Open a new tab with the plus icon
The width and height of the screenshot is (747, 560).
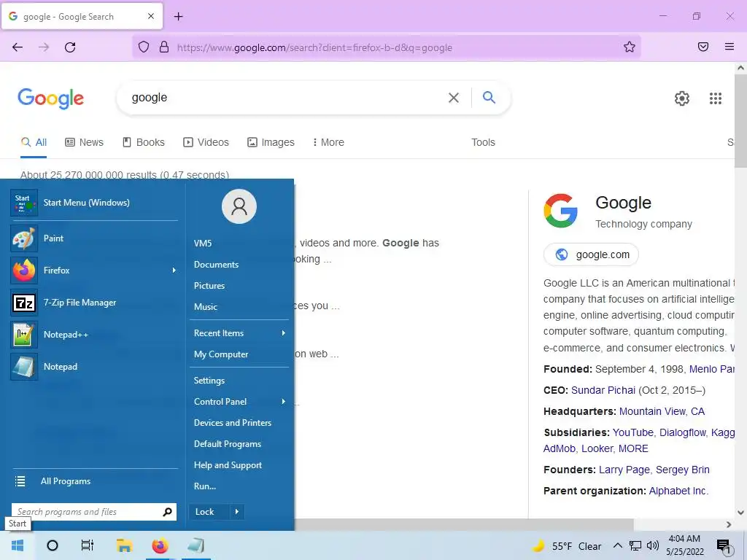coord(179,17)
